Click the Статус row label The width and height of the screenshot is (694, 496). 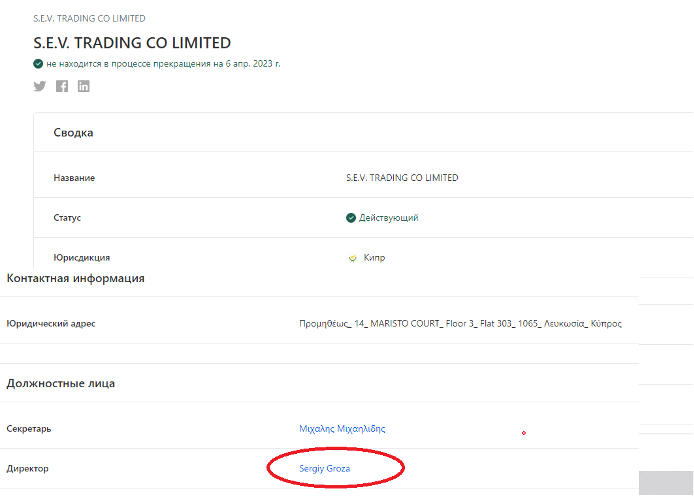(67, 217)
